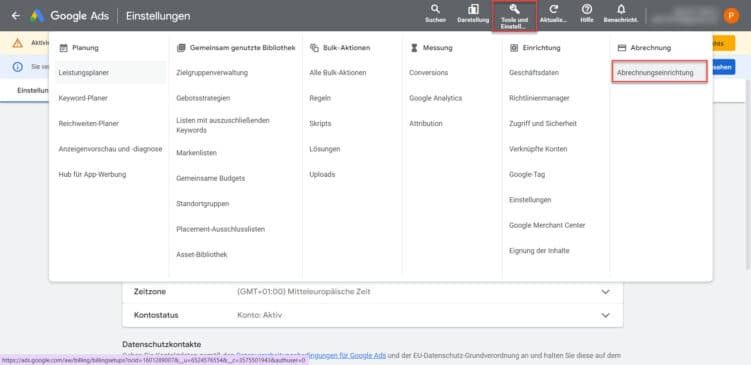Click the Google Ads logo
This screenshot has height=365, width=751.
click(37, 16)
